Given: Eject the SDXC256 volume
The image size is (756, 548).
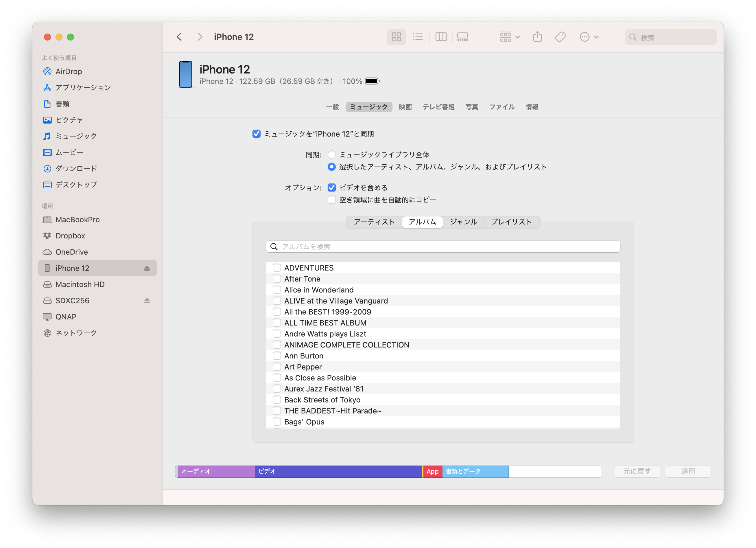Looking at the screenshot, I should (x=147, y=301).
